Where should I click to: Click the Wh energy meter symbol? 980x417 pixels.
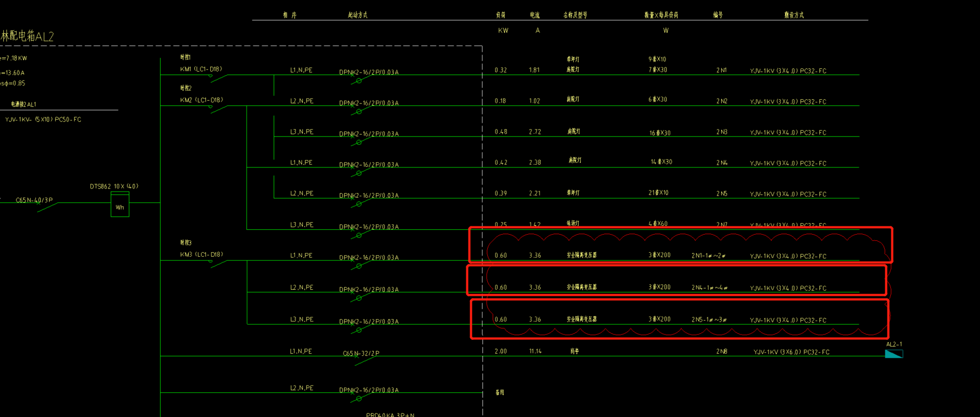(120, 204)
